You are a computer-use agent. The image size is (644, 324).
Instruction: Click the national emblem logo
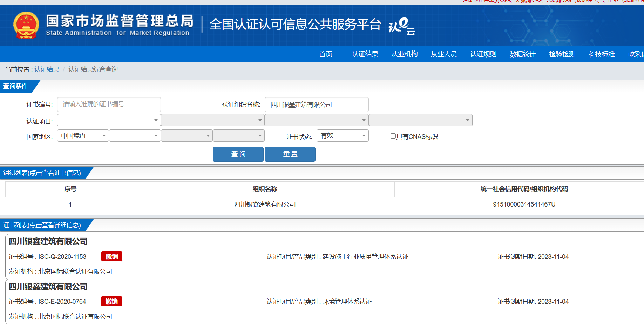point(26,25)
